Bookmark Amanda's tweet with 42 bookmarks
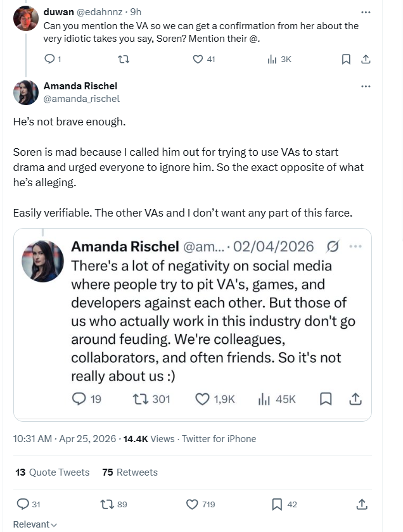This screenshot has height=532, width=403. click(277, 504)
